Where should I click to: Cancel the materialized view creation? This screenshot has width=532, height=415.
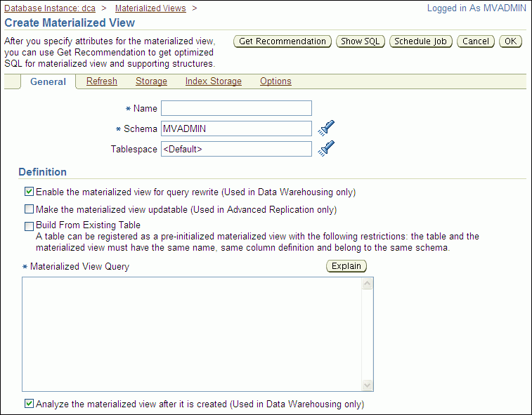pyautogui.click(x=476, y=41)
